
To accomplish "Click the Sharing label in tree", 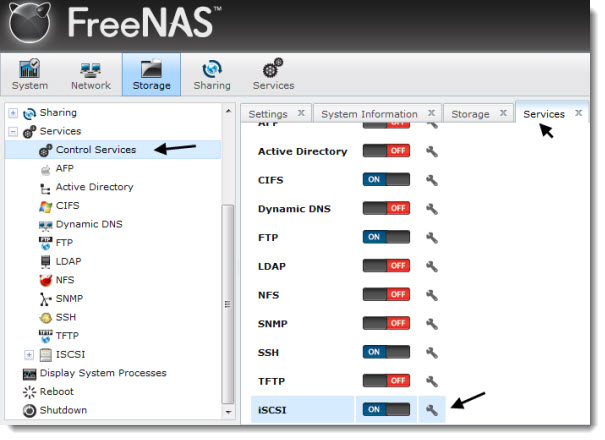I will click(x=58, y=113).
